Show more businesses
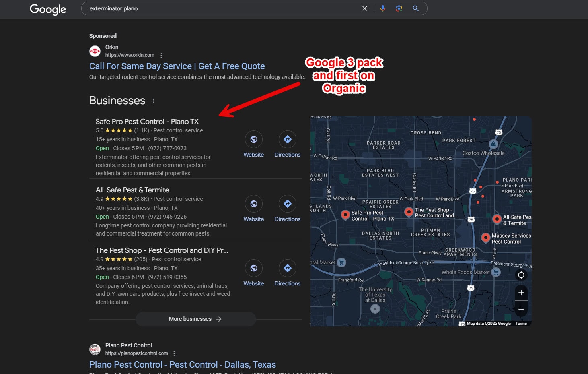 [x=195, y=319]
